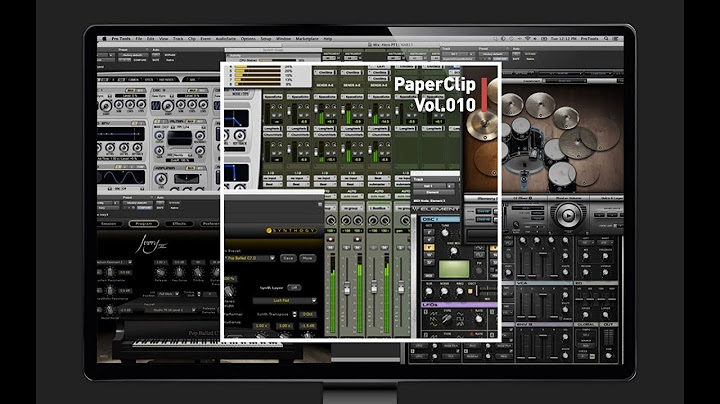Click Compare in the top-left plug-in header

click(x=140, y=60)
